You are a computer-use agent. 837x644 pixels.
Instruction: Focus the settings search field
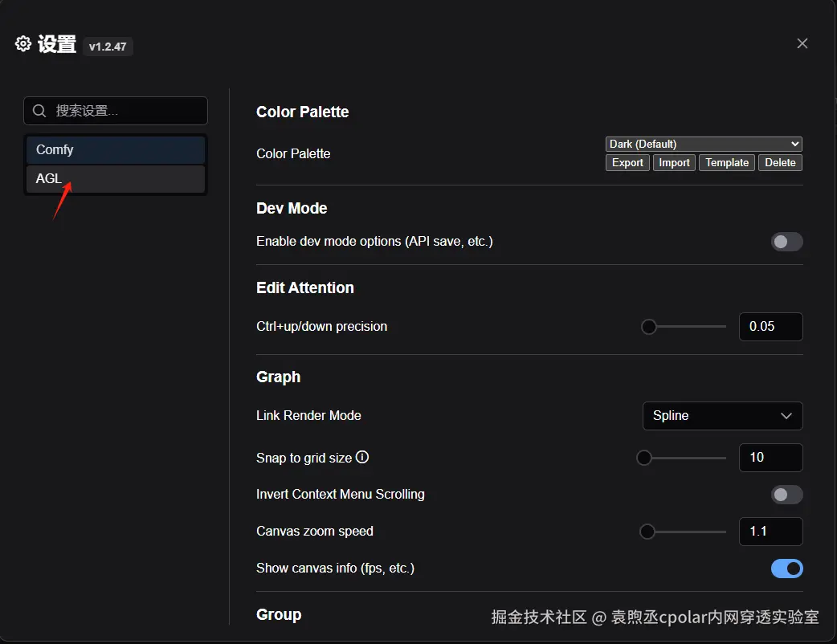pos(116,111)
